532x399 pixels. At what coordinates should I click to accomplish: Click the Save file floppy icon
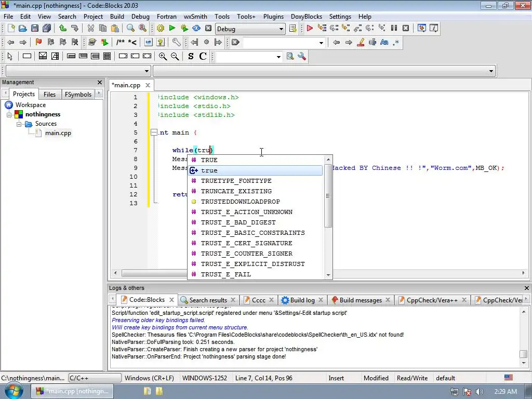(34, 29)
